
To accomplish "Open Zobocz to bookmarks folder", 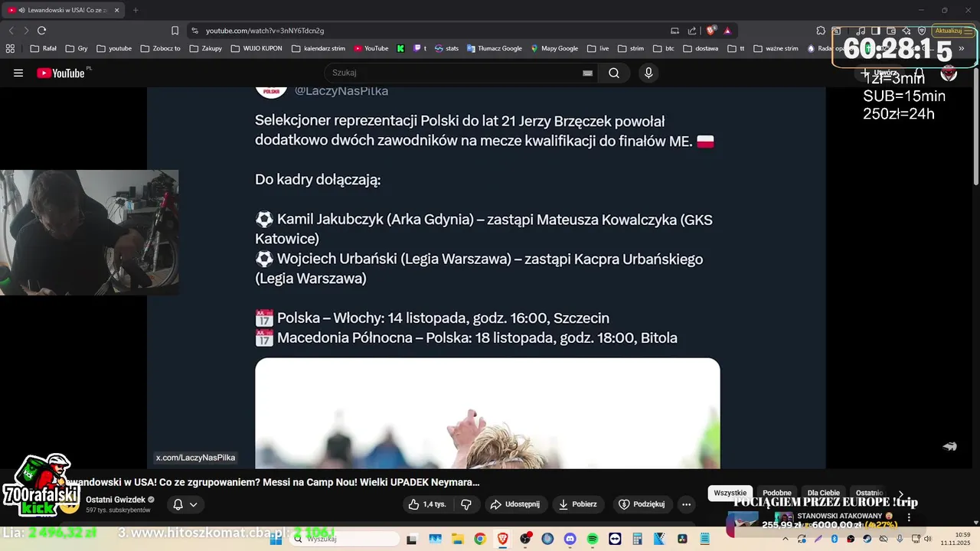I will coord(160,48).
